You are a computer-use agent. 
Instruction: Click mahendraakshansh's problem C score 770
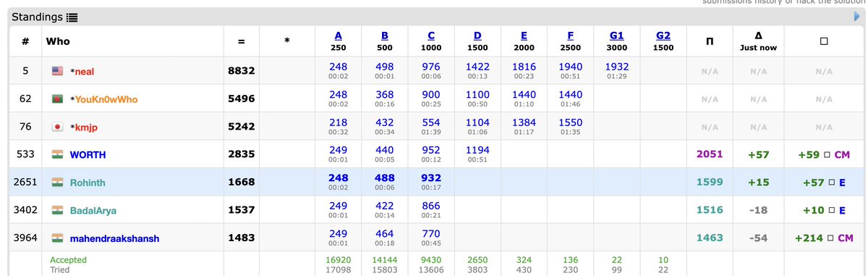tap(431, 233)
